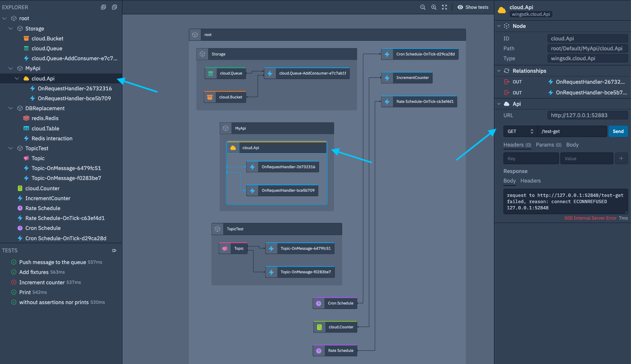Click the Send button
Viewport: 631px width, 364px height.
coord(618,131)
